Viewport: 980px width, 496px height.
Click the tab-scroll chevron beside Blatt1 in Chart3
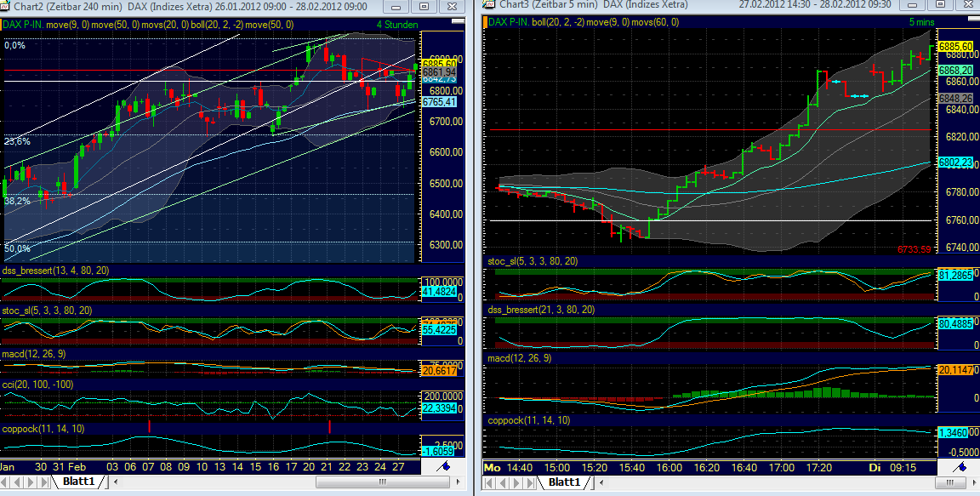601,482
